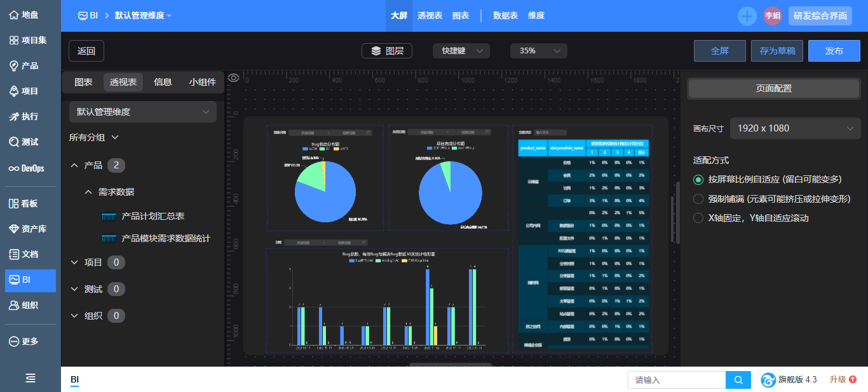Collapse the 需求数据 subgroup

coord(89,192)
